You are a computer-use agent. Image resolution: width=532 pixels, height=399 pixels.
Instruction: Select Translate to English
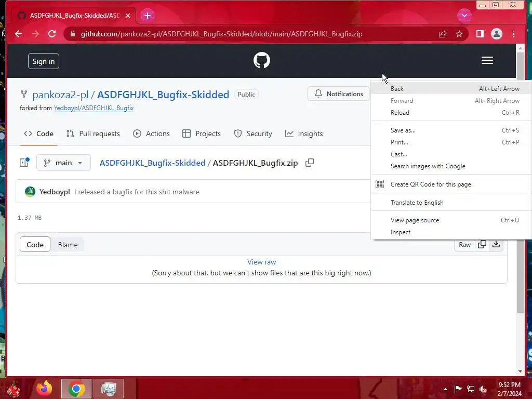(x=451, y=203)
